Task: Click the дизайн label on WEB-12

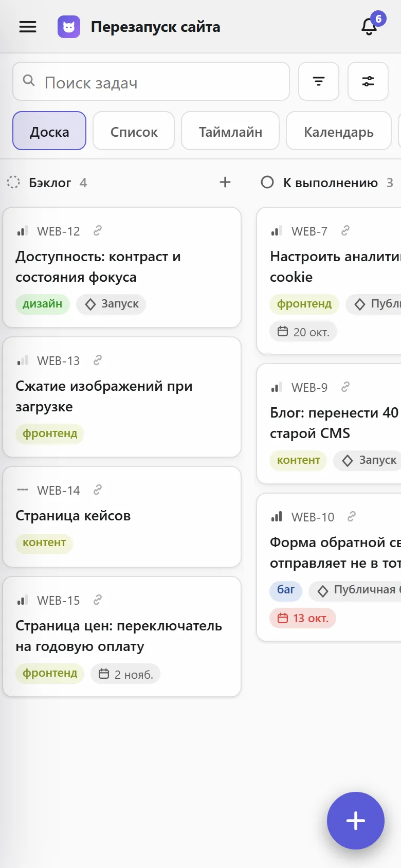Action: pyautogui.click(x=43, y=304)
